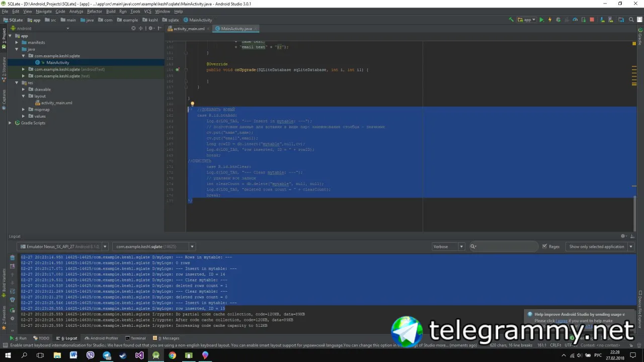The image size is (644, 362).
Task: Collapse the layout folder in tree
Action: [23, 96]
